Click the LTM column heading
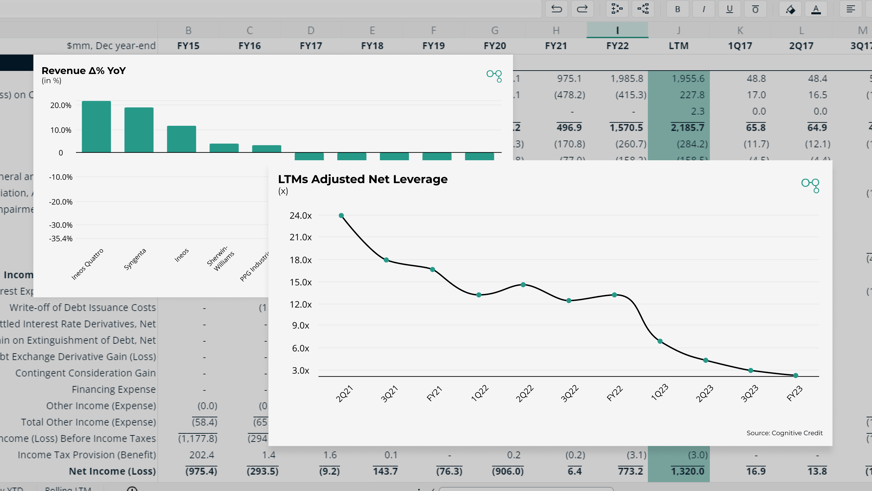Viewport: 872px width, 491px height. pyautogui.click(x=678, y=46)
